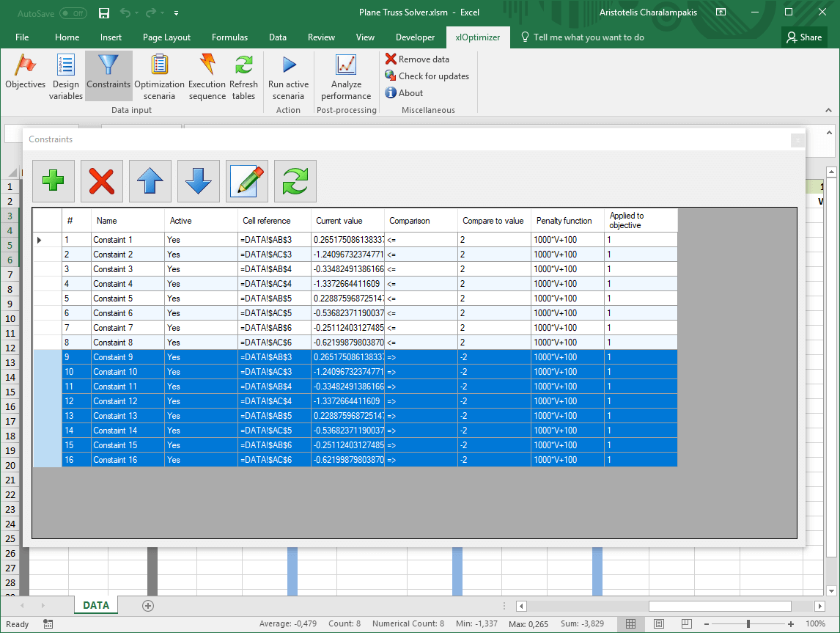Move constraint down with blue down arrow

(x=198, y=181)
